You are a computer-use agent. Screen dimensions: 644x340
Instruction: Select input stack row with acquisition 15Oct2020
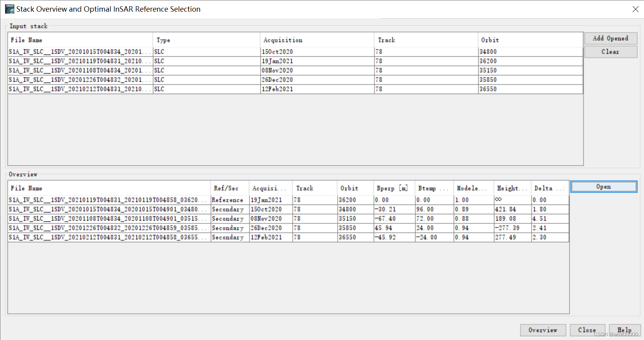[296, 52]
